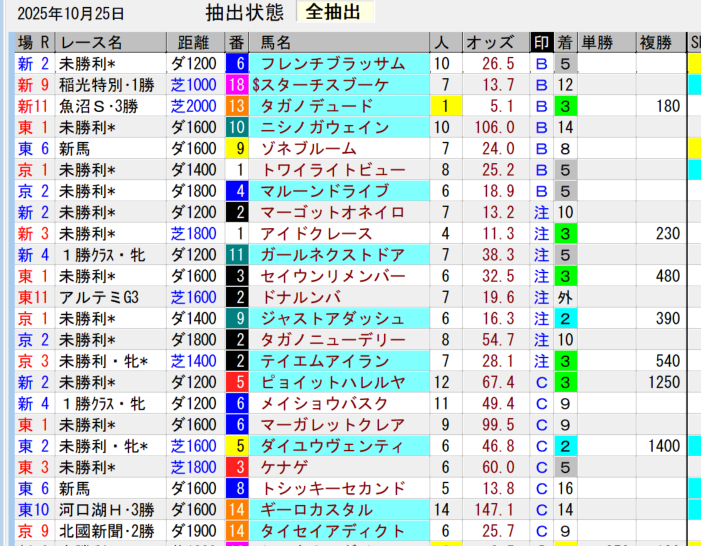Click odds value 106.0
Screen dimensions: 701x546
[x=494, y=127]
